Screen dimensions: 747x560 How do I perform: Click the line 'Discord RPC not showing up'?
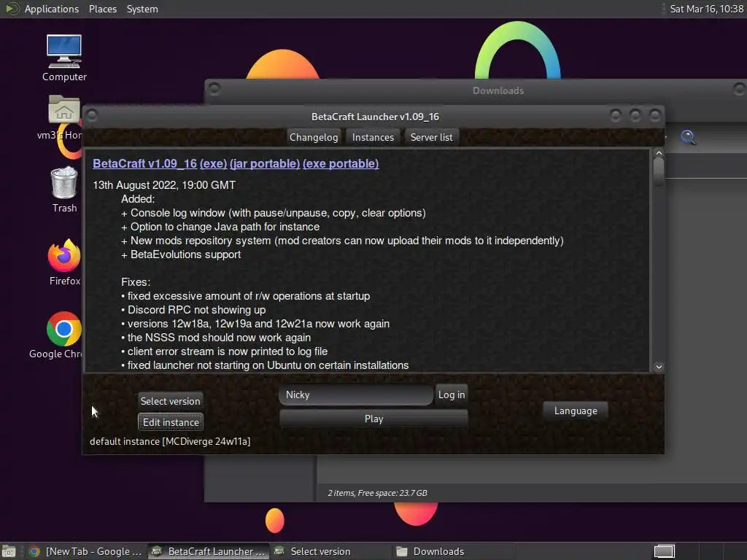click(x=193, y=310)
